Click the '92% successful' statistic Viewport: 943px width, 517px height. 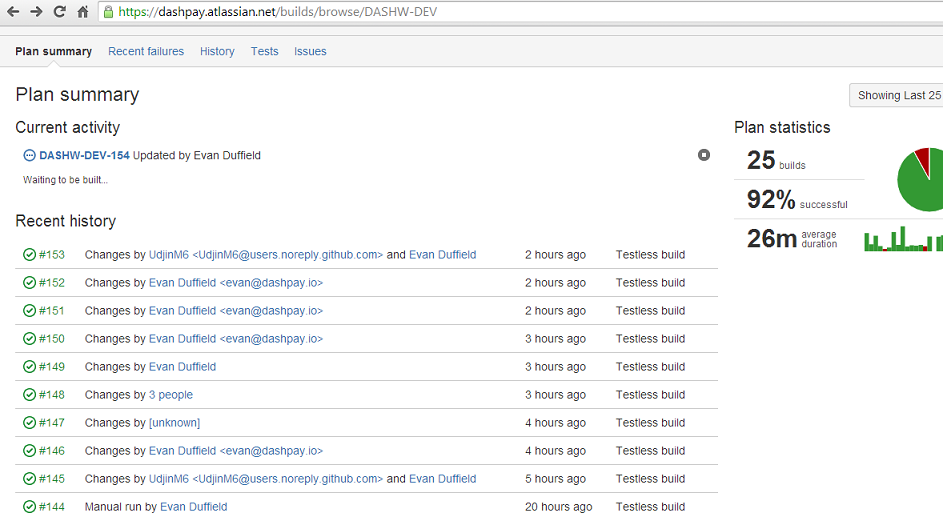pyautogui.click(x=797, y=200)
